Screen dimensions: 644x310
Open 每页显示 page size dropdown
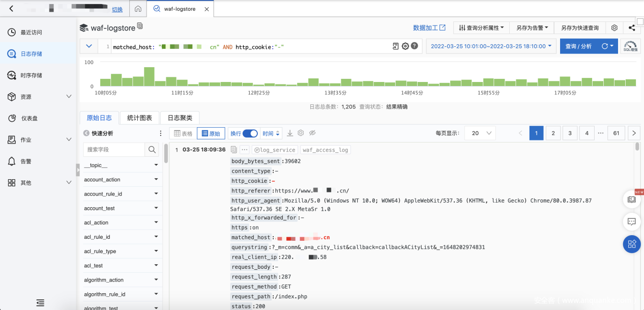[x=480, y=133]
